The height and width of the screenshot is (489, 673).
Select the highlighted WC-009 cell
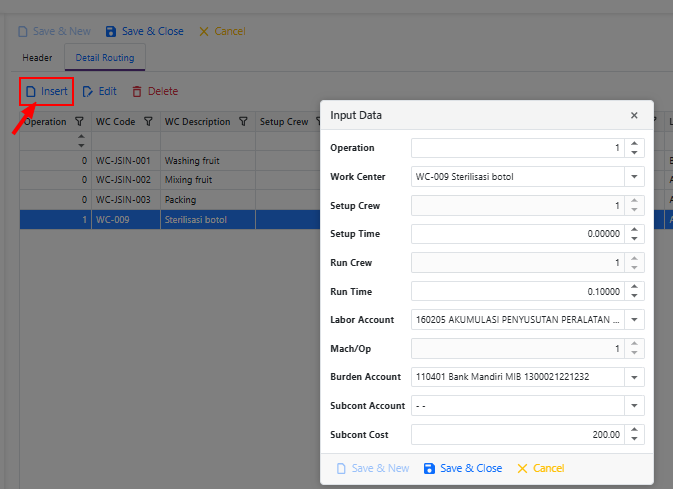pos(125,219)
